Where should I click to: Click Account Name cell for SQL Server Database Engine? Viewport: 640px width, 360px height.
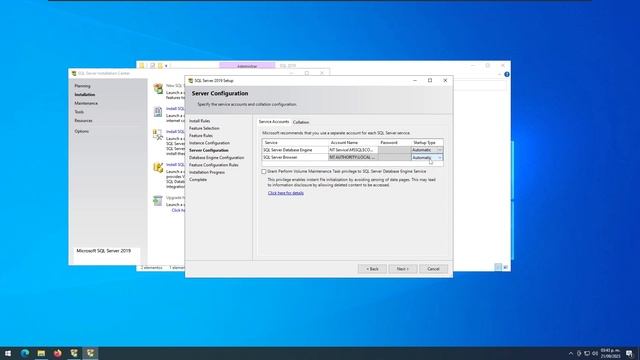pyautogui.click(x=353, y=150)
